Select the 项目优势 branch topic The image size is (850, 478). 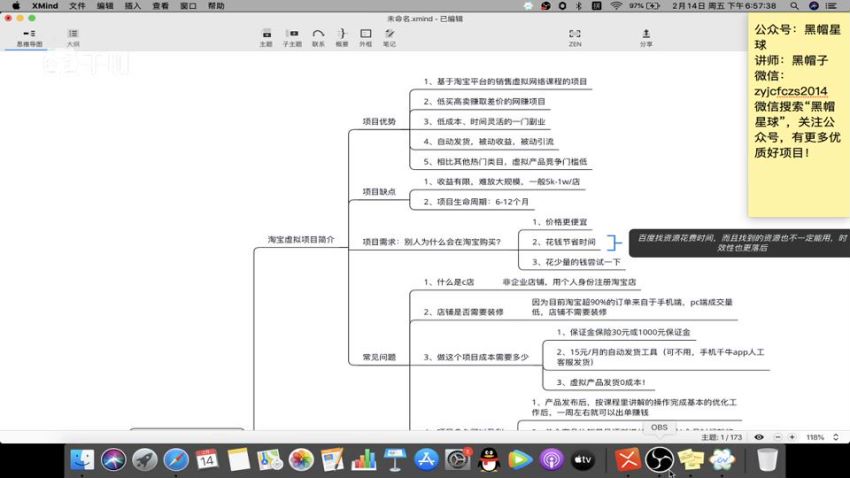(x=378, y=121)
